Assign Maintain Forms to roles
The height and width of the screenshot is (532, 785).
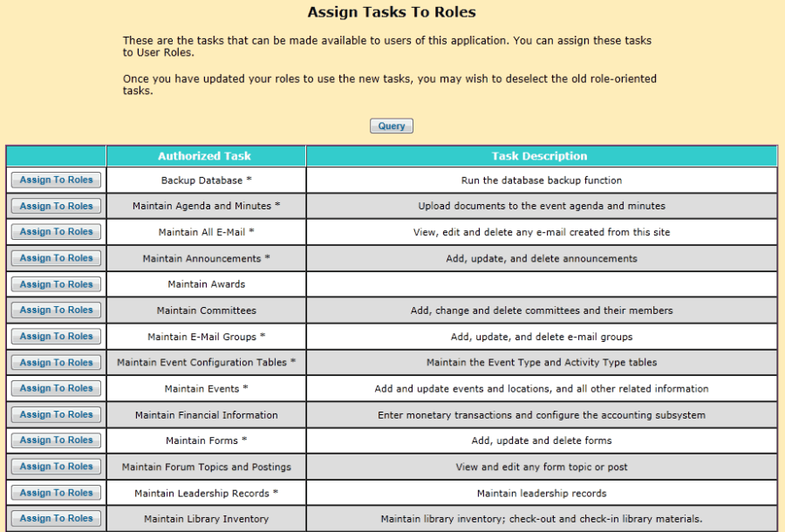56,440
